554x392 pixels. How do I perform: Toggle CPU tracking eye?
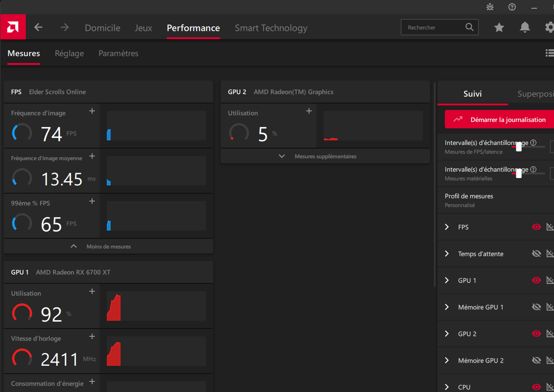click(536, 387)
